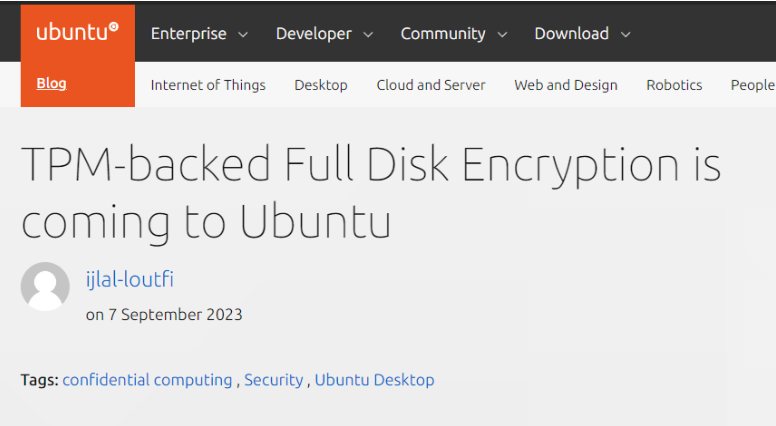This screenshot has height=426, width=776.
Task: Open the Enterprise menu
Action: [189, 34]
